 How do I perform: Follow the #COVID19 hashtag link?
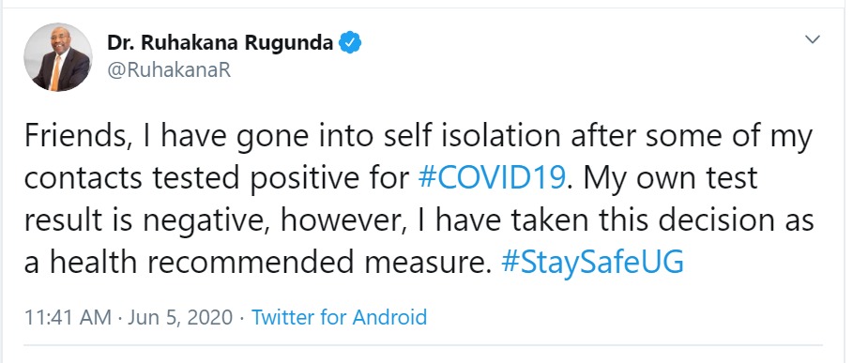point(492,178)
